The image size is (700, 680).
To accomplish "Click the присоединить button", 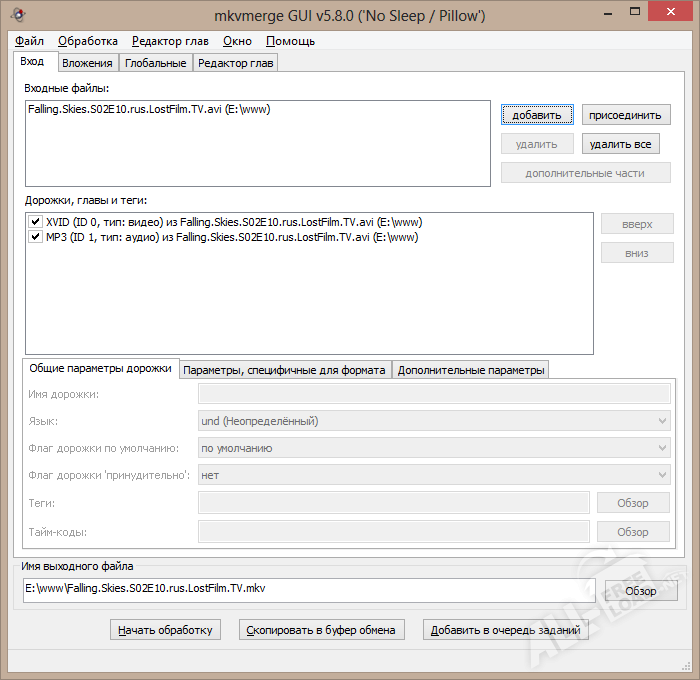I will [x=626, y=115].
